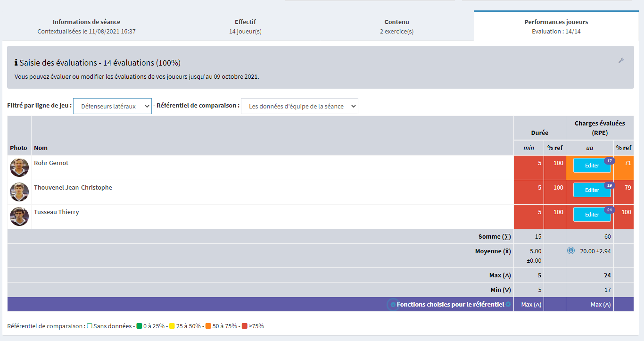Switch to Informations de séance tab
The height and width of the screenshot is (341, 644).
86,26
